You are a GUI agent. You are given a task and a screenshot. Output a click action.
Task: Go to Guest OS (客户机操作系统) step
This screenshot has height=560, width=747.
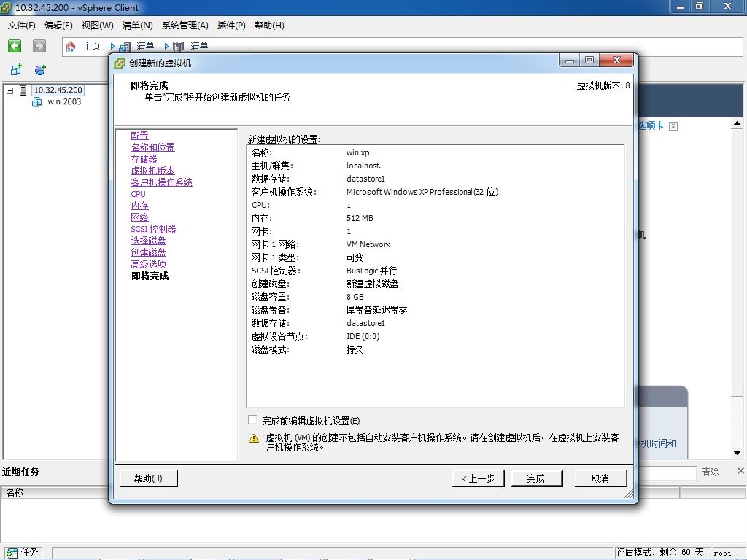click(x=161, y=182)
